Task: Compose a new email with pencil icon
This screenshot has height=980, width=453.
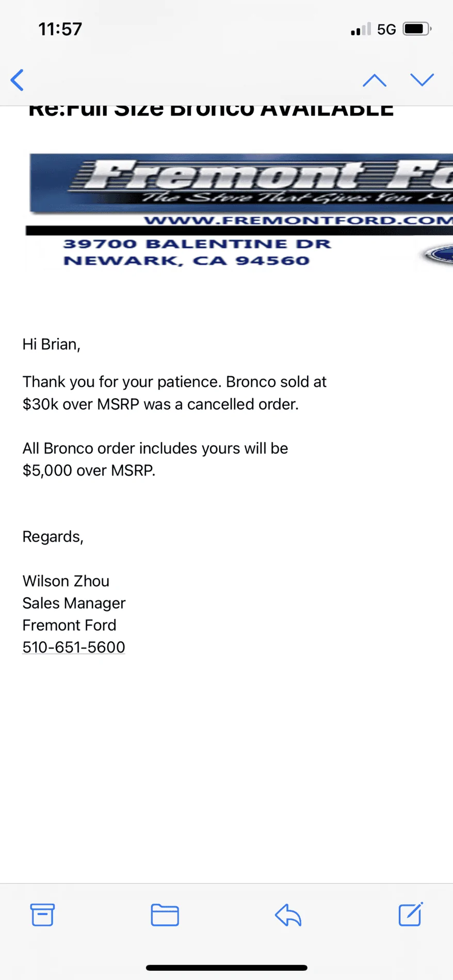Action: [411, 914]
